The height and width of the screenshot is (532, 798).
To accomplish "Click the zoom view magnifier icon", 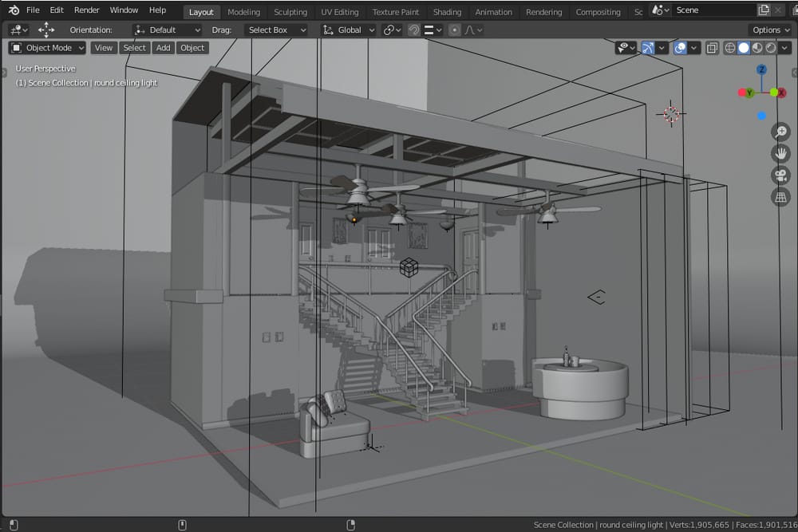I will pos(780,132).
